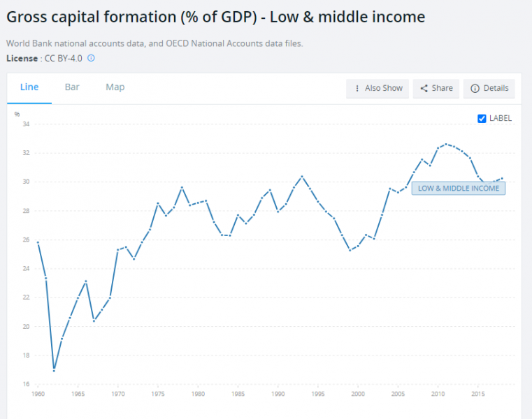The image size is (532, 419).
Task: Click the LOW & MIDDLE INCOME series label
Action: 458,188
